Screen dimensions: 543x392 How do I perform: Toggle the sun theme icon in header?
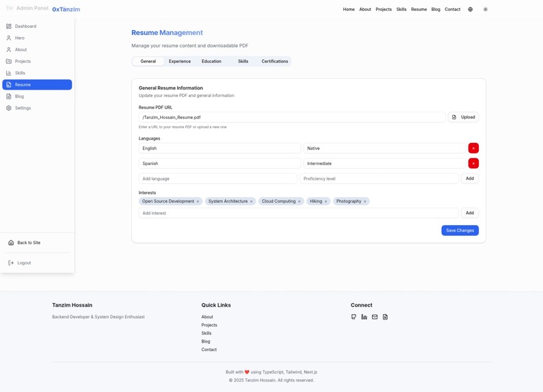pyautogui.click(x=486, y=10)
